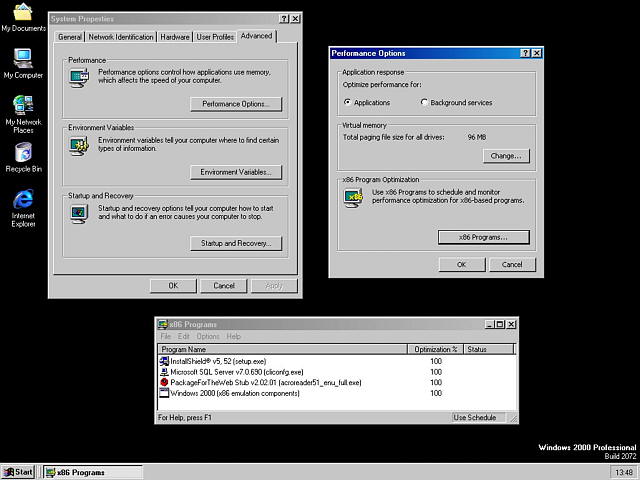
Task: Sort by Optimization % column header
Action: pyautogui.click(x=436, y=349)
